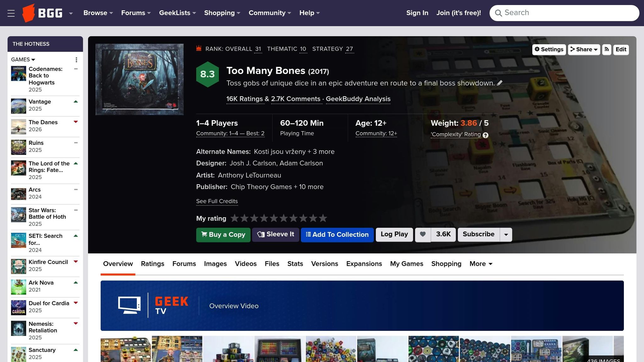The height and width of the screenshot is (362, 644).
Task: Expand the GeekLists menu
Action: tap(177, 13)
